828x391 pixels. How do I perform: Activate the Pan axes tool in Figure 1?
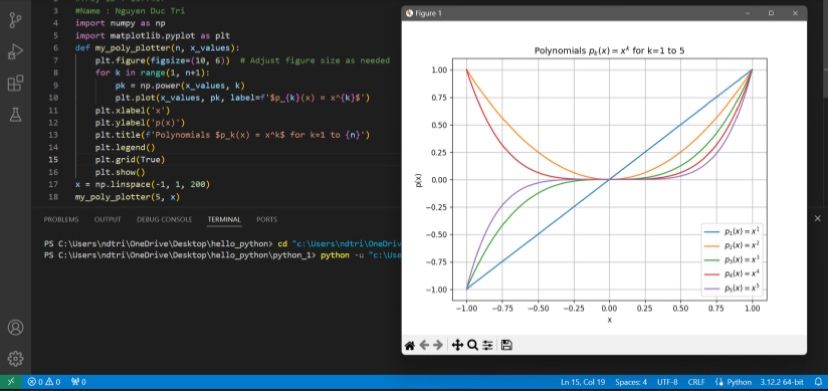457,345
